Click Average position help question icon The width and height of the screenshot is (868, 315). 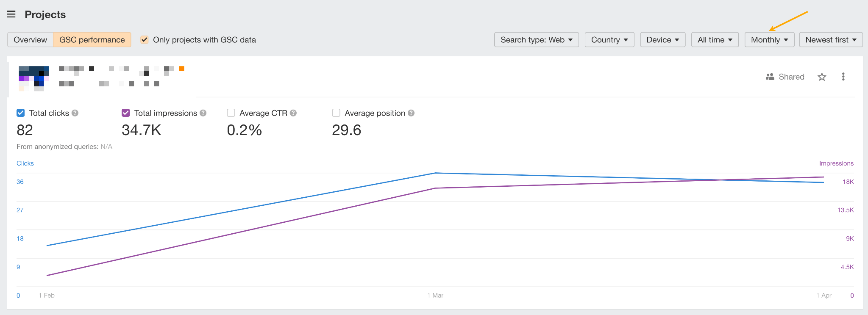click(x=411, y=113)
